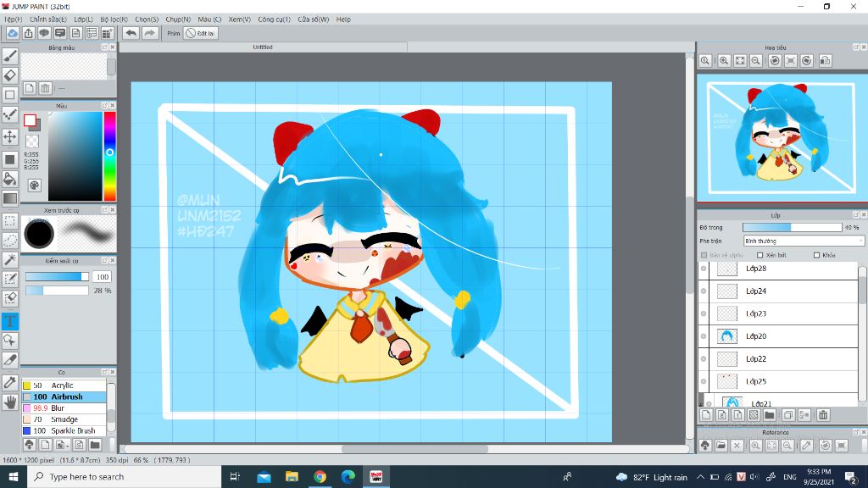The width and height of the screenshot is (868, 488).
Task: Create new blank layer icon
Action: [706, 415]
